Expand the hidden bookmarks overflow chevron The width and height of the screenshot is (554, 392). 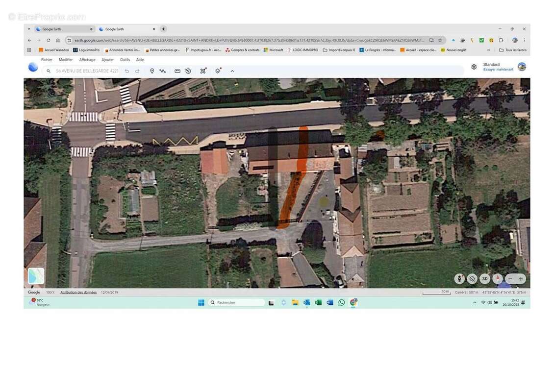(x=489, y=50)
